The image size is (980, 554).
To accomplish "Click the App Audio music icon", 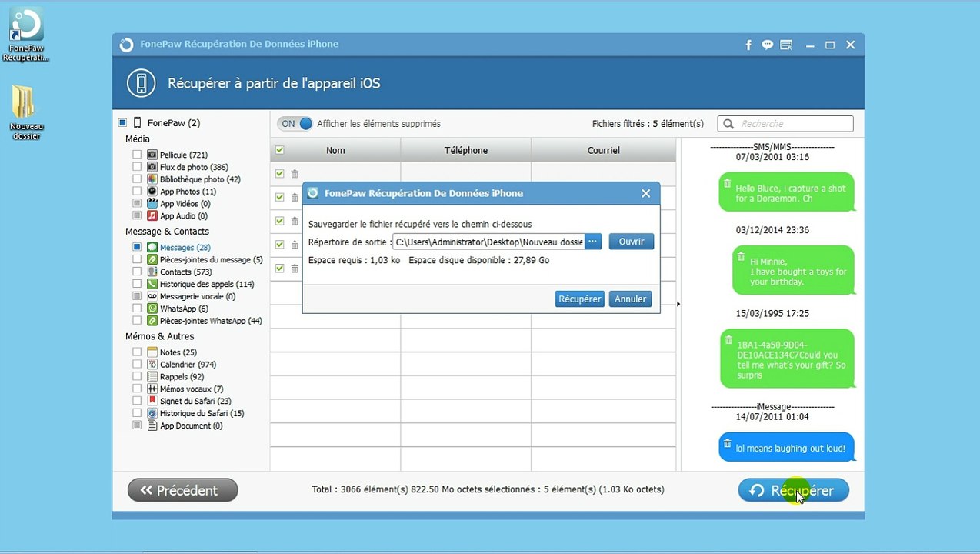I will click(x=152, y=216).
